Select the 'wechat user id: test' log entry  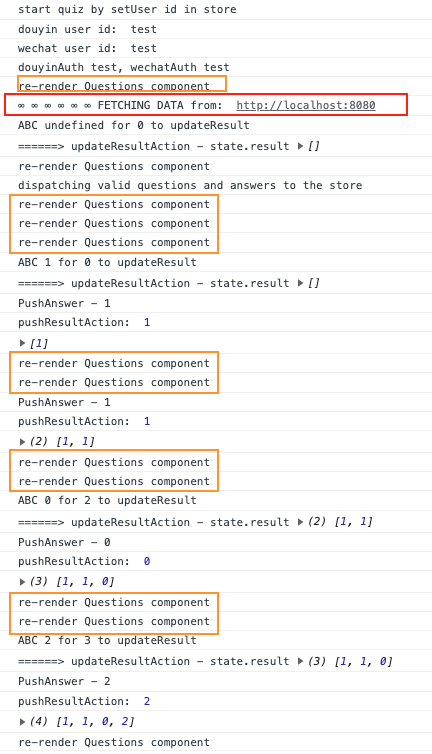click(x=87, y=49)
